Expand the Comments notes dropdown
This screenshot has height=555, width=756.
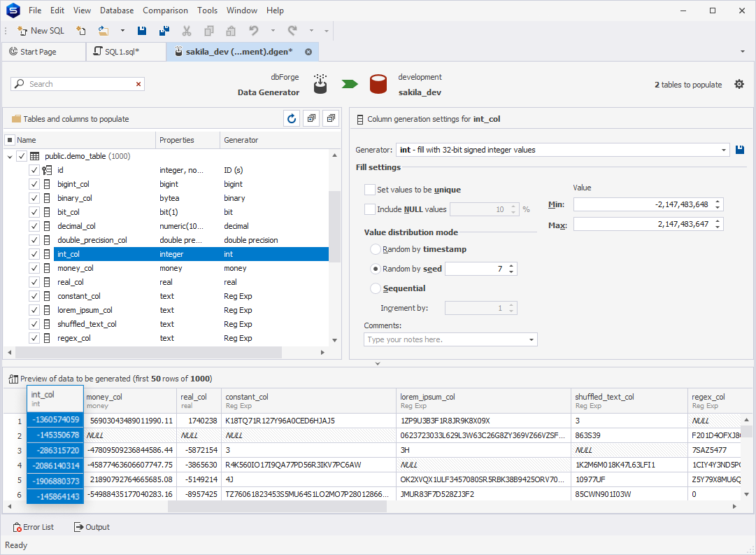[532, 339]
